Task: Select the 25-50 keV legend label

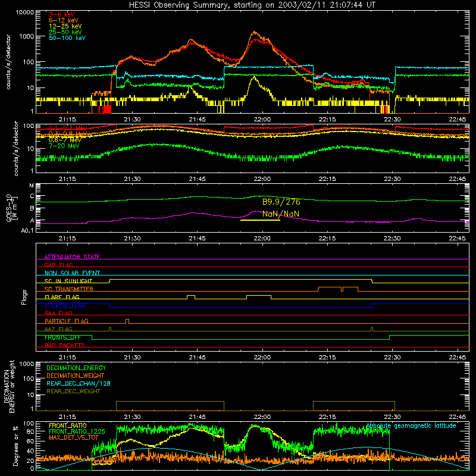Action: (x=65, y=32)
